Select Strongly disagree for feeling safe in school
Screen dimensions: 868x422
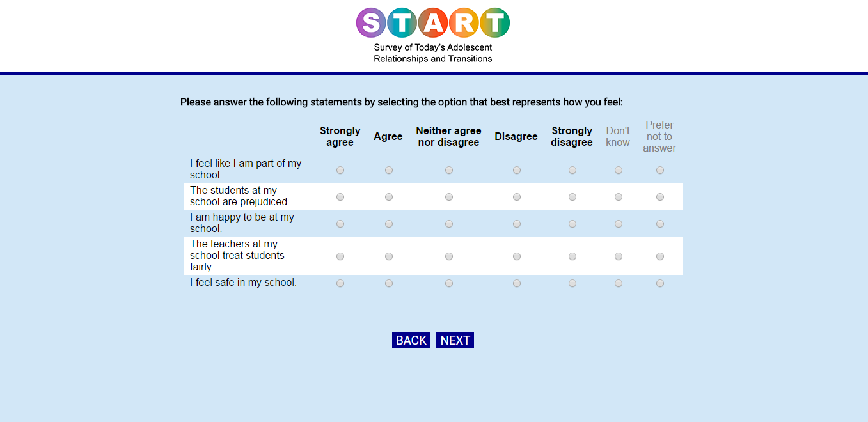[572, 283]
